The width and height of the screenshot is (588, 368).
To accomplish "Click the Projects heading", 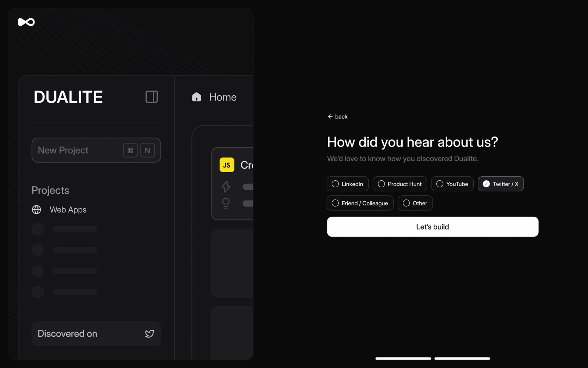I will pos(50,190).
